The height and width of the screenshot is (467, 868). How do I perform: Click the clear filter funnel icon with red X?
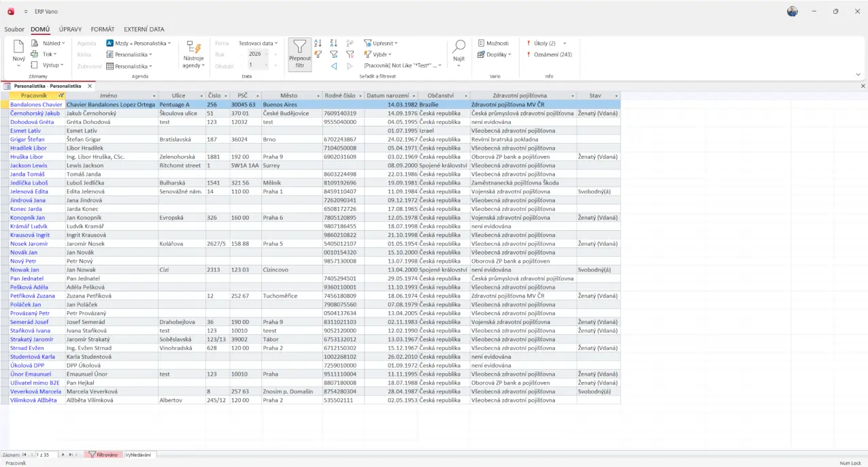pyautogui.click(x=350, y=54)
